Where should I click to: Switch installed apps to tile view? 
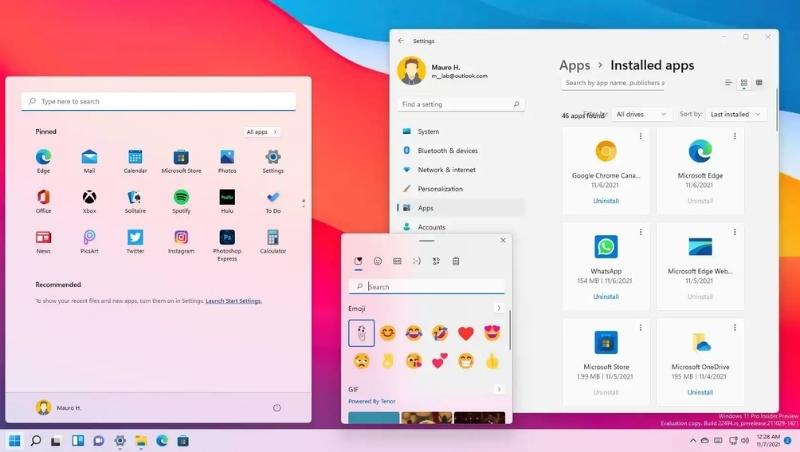[x=759, y=83]
